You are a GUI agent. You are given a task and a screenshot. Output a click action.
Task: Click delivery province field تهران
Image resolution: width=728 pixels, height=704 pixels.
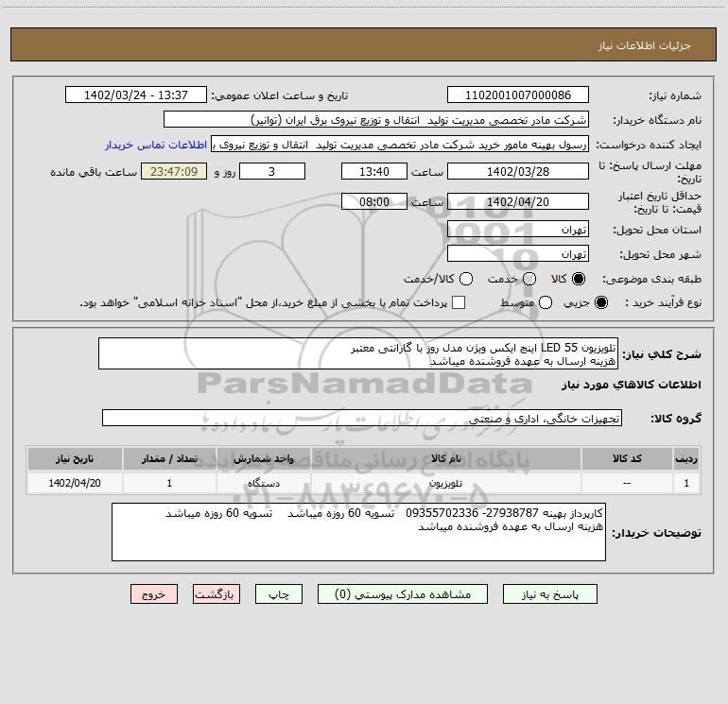tap(518, 229)
